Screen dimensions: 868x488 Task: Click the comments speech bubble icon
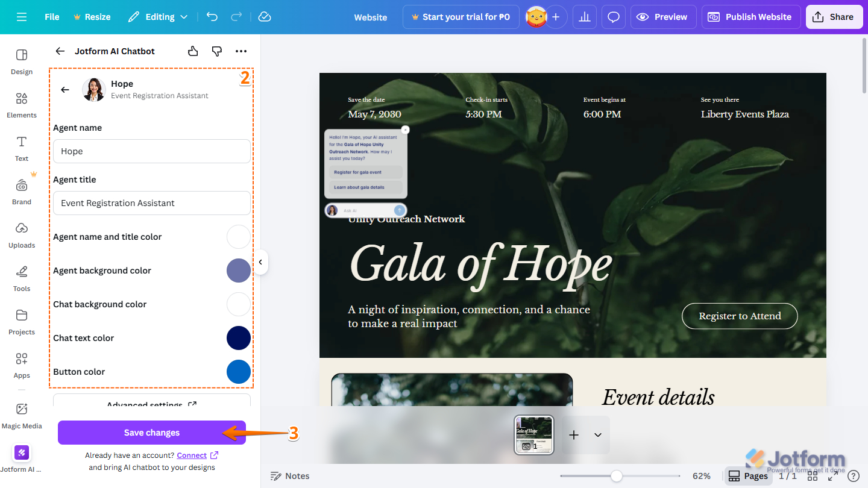click(x=613, y=17)
